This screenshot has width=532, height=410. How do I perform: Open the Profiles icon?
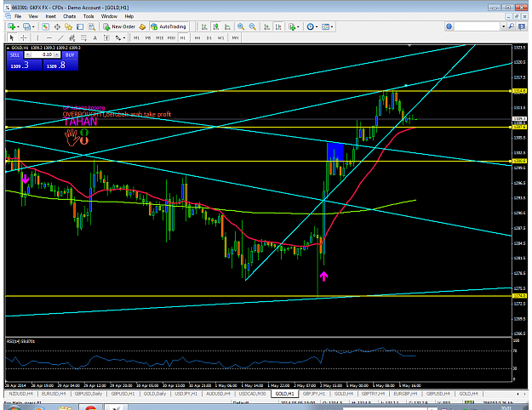pyautogui.click(x=26, y=26)
